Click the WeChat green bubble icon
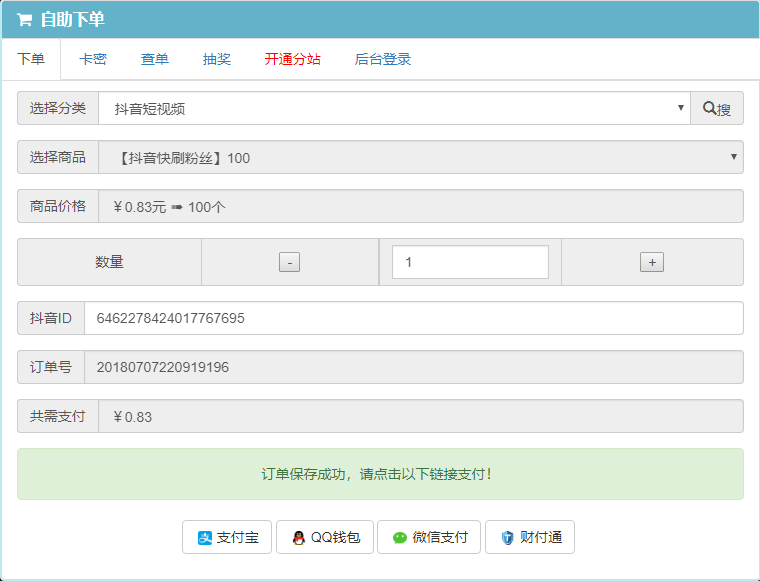 400,537
